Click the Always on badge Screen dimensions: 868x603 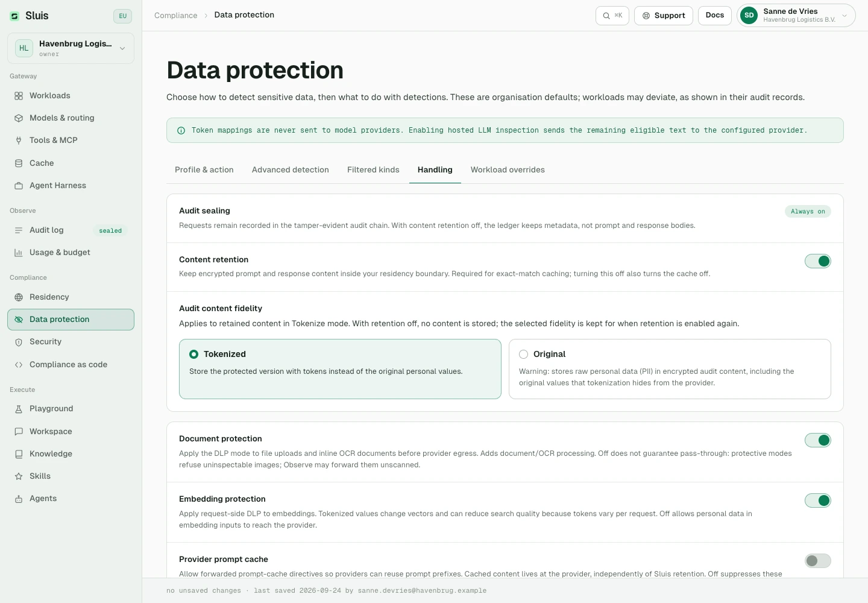[x=808, y=212]
